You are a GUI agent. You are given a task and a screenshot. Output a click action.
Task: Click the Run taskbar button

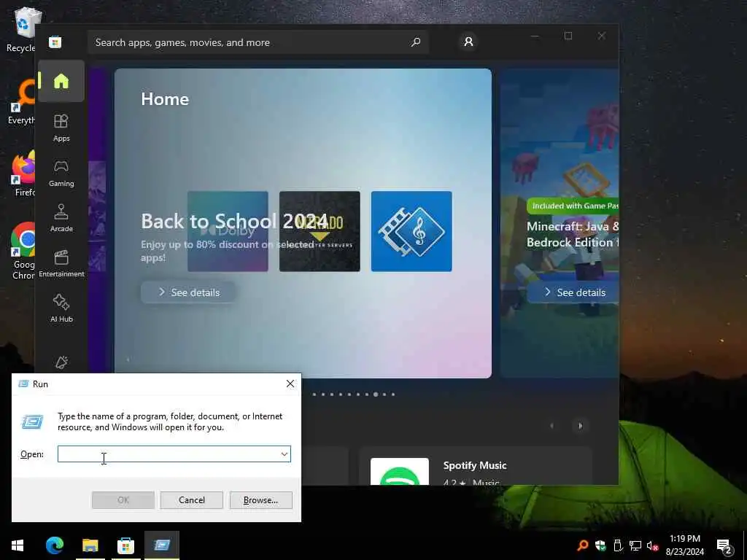pos(162,545)
